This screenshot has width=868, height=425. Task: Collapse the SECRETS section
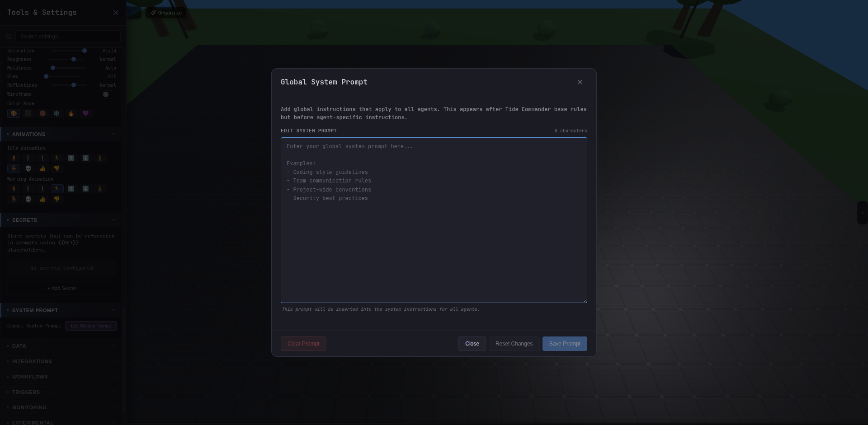(61, 220)
